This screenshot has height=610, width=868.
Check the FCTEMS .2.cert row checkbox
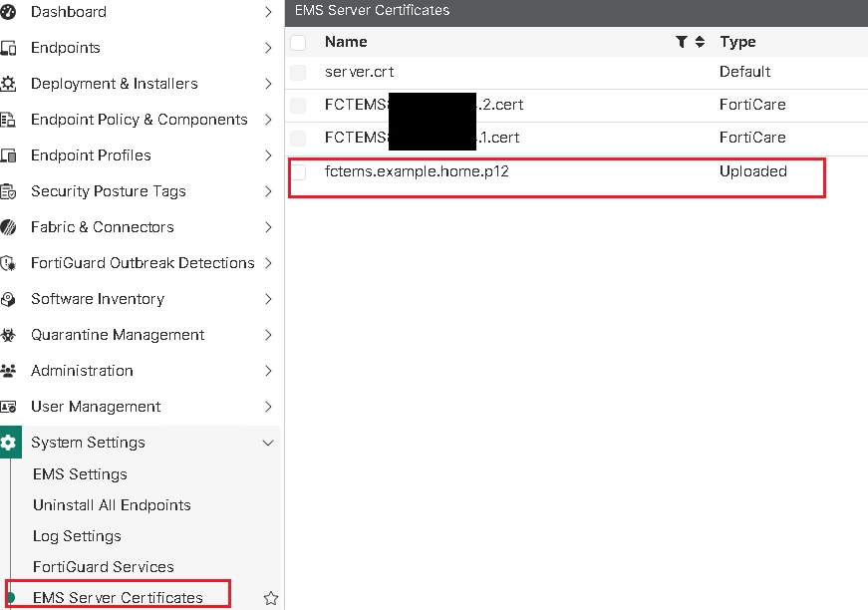[298, 106]
